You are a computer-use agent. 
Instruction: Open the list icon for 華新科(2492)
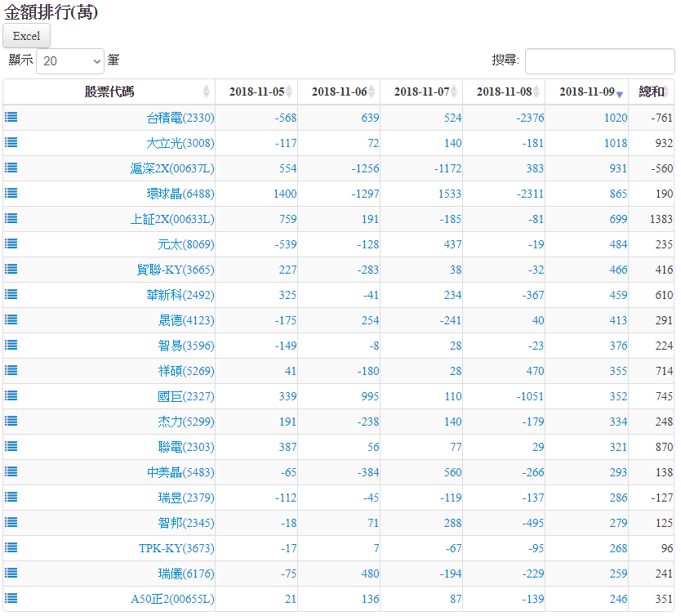pos(11,294)
